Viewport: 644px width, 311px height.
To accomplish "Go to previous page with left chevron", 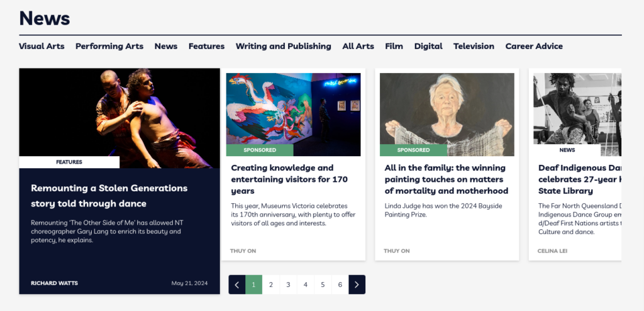I will (x=237, y=285).
